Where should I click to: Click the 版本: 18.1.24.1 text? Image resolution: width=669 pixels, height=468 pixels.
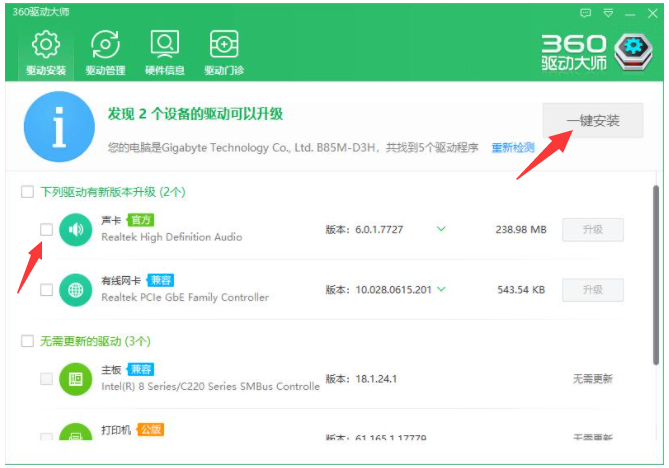point(361,379)
